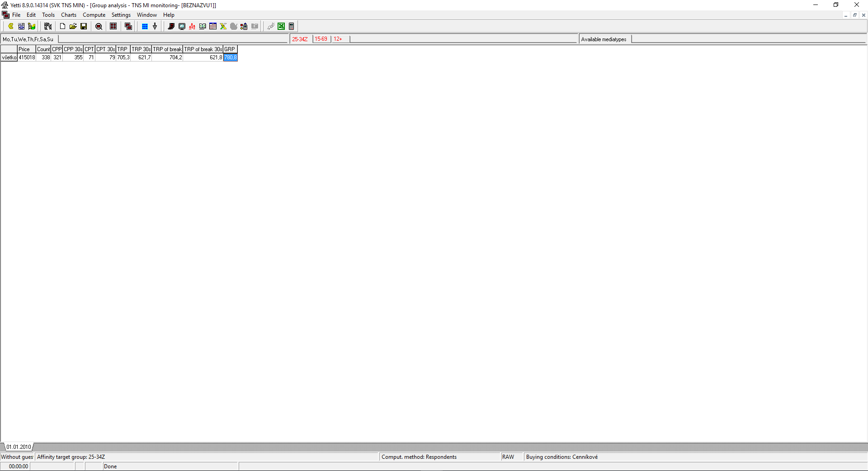Click the application icon in menu bar
The width and height of the screenshot is (868, 471).
coord(5,15)
